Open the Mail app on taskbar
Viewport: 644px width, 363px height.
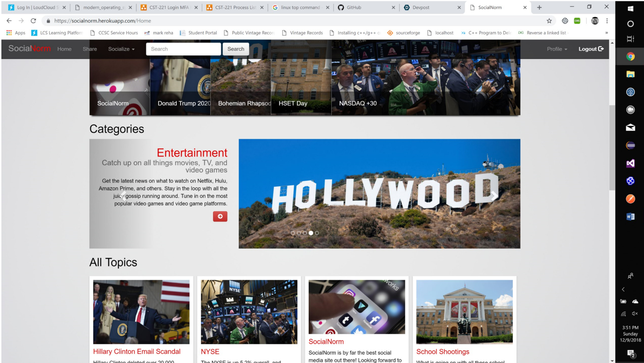tap(630, 127)
